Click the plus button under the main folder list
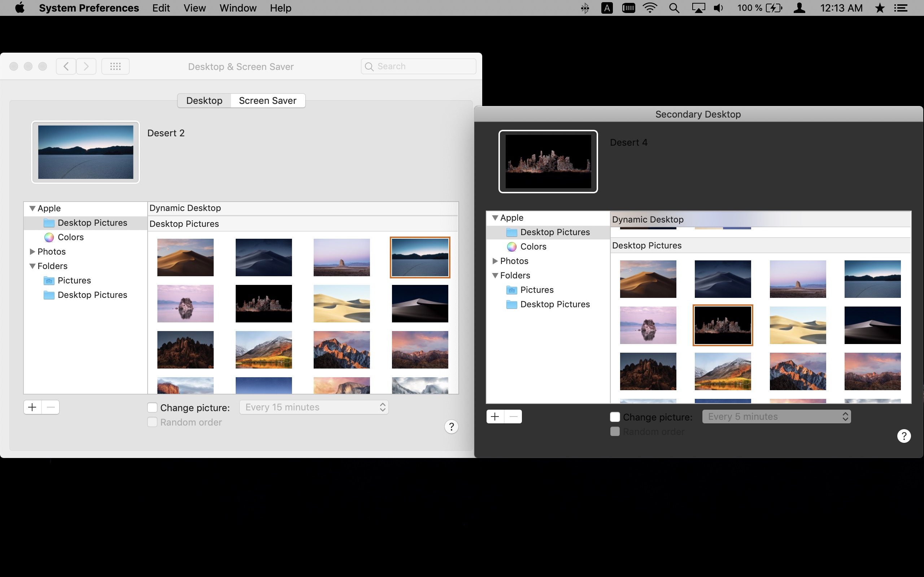This screenshot has width=924, height=577. click(x=32, y=407)
